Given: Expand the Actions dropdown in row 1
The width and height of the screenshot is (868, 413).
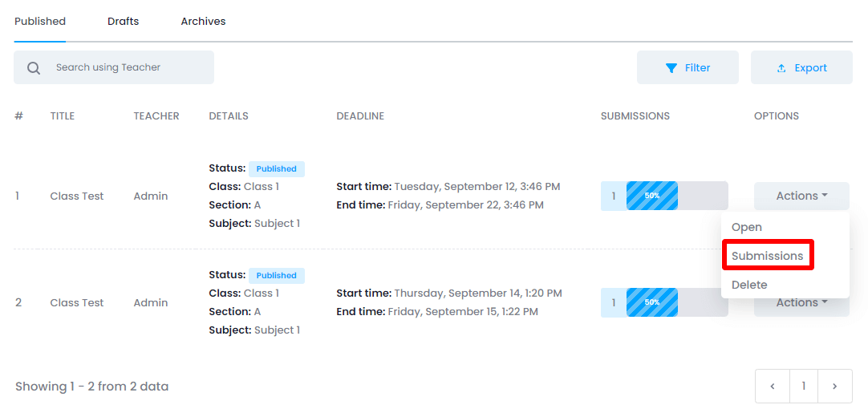Looking at the screenshot, I should click(x=801, y=196).
